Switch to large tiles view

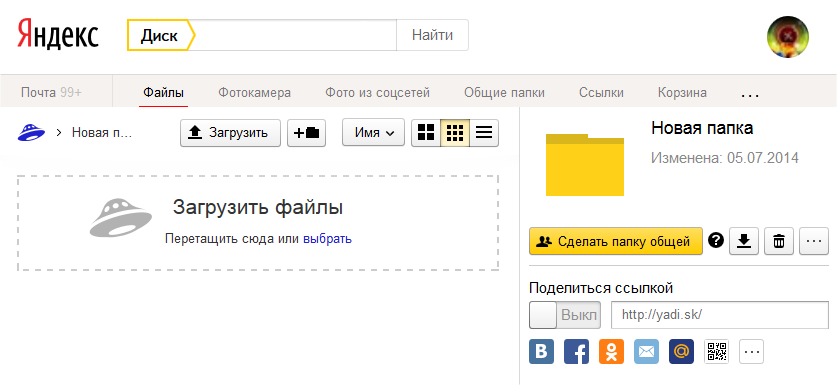pos(426,132)
